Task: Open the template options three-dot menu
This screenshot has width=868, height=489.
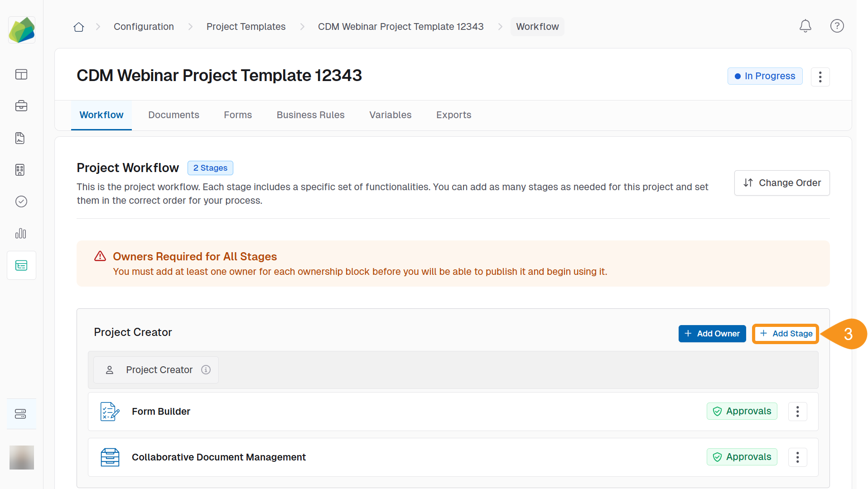Action: point(820,77)
